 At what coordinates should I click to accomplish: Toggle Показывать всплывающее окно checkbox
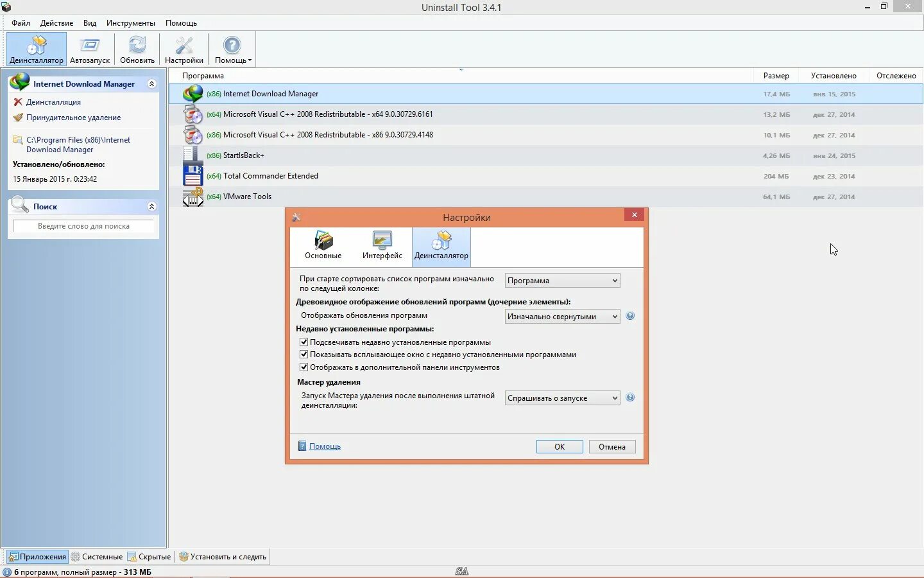[x=304, y=355]
